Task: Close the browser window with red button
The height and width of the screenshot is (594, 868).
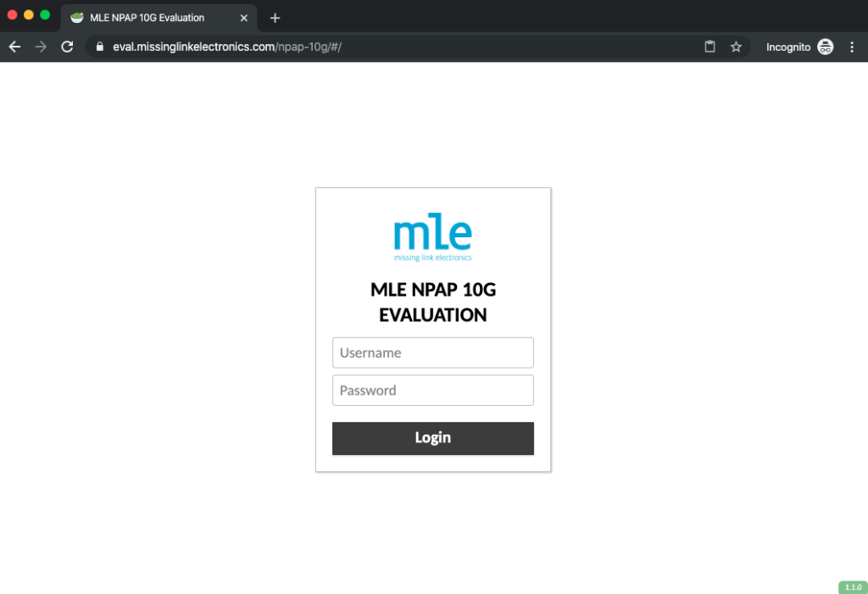Action: (13, 15)
